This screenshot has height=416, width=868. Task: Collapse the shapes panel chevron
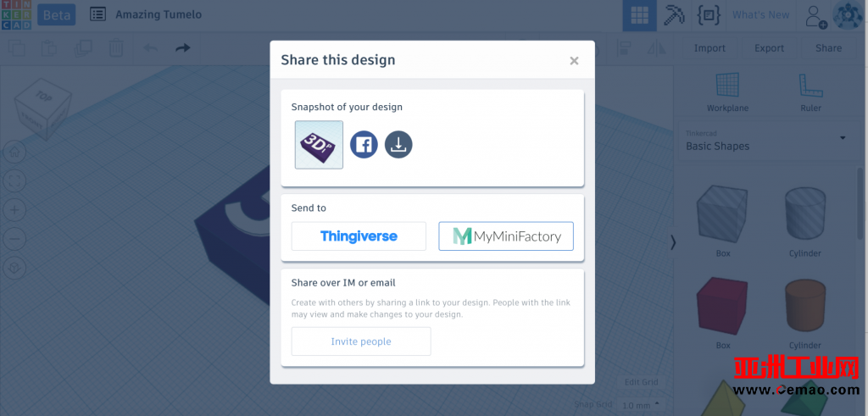coord(673,242)
